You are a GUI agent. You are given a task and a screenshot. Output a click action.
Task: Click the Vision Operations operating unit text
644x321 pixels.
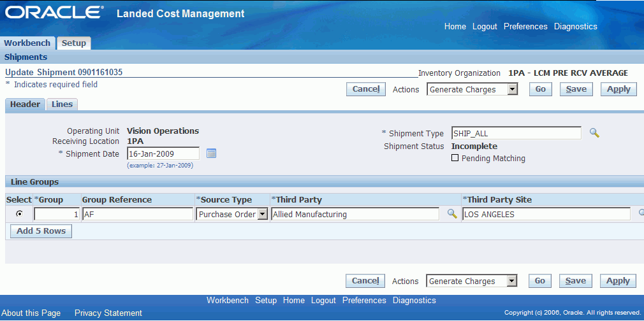(x=163, y=131)
